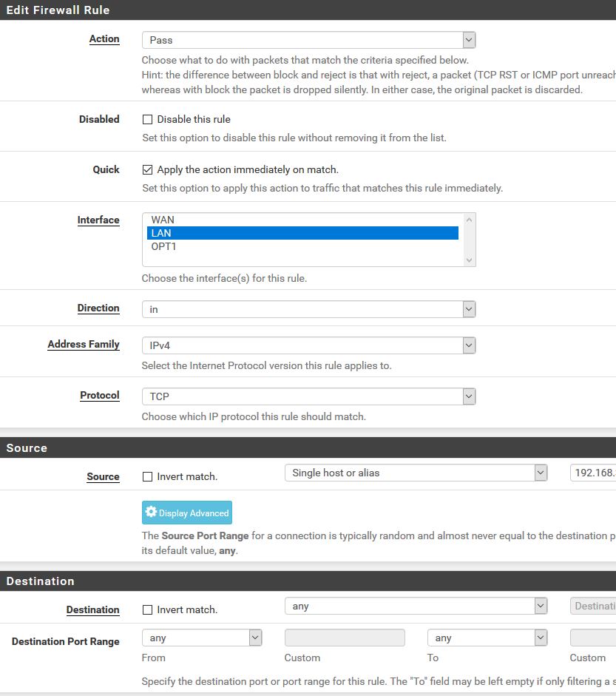Viewport: 616px width, 696px height.
Task: Click the Display Advanced gear button
Action: tap(187, 513)
